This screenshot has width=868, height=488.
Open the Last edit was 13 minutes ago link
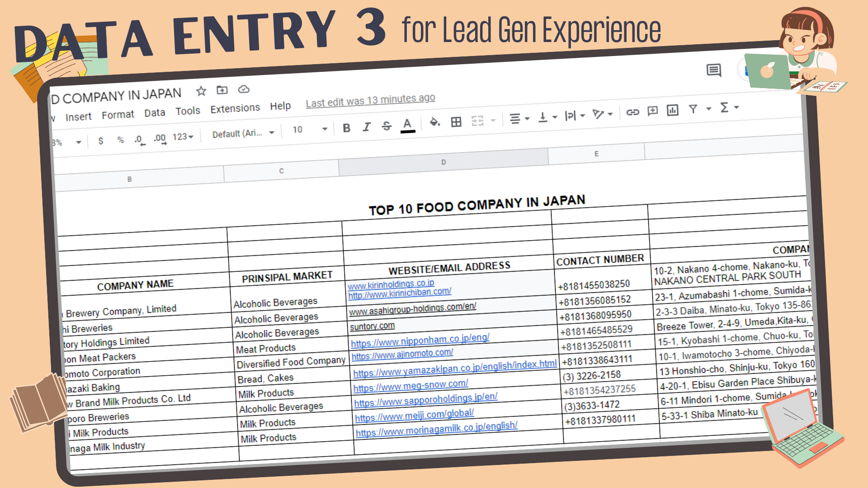click(370, 100)
